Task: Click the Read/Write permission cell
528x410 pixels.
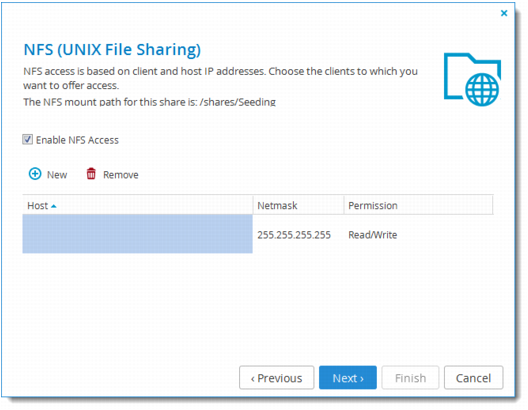Action: point(372,235)
